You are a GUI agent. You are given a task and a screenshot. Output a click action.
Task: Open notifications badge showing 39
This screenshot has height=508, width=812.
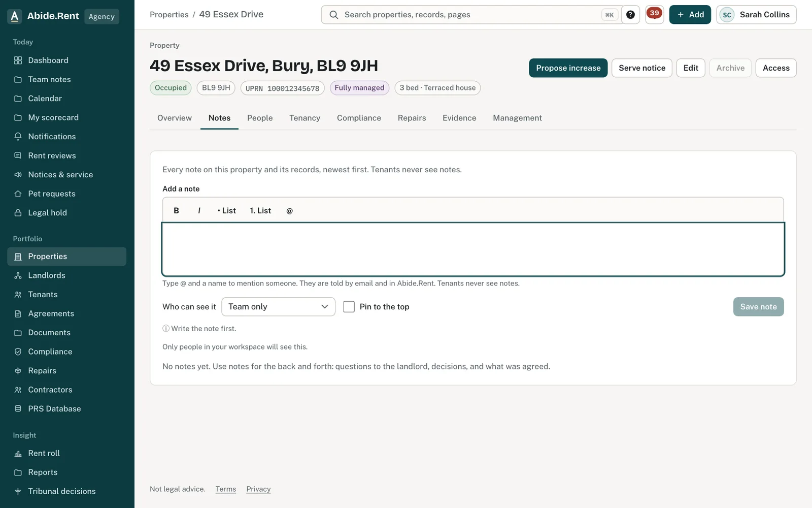655,15
